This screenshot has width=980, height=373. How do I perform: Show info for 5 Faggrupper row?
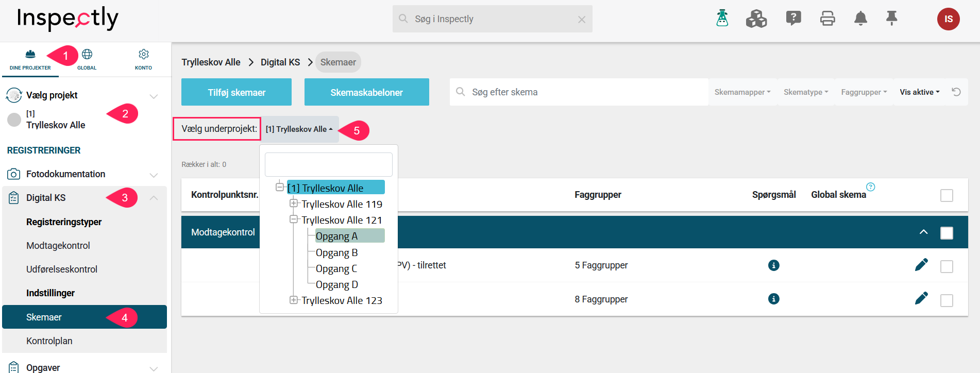pos(773,265)
